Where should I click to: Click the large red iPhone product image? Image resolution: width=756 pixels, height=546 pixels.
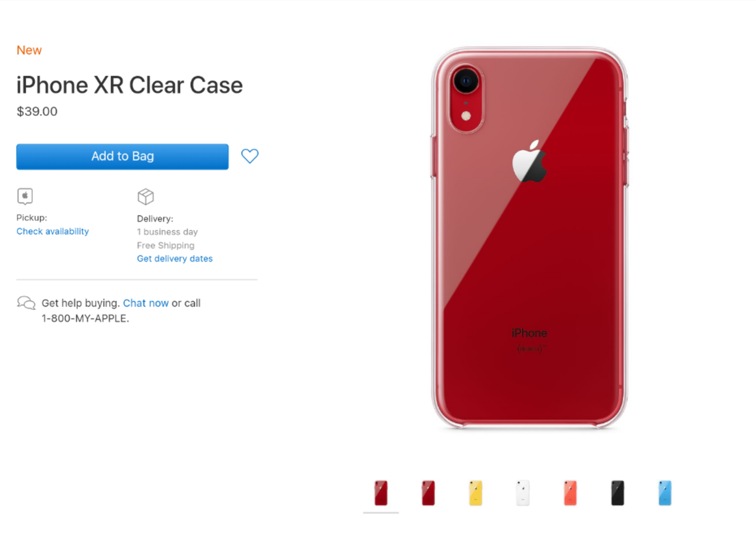(x=529, y=238)
